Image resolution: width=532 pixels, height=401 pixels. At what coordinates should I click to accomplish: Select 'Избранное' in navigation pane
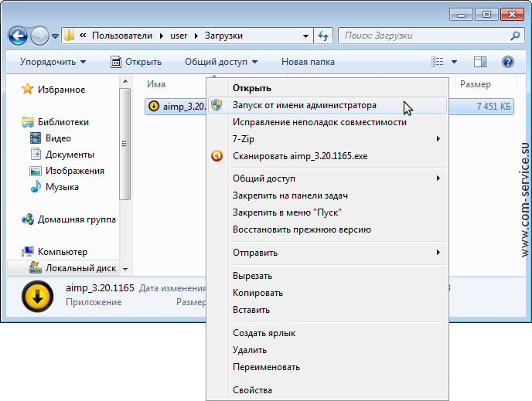[53, 90]
